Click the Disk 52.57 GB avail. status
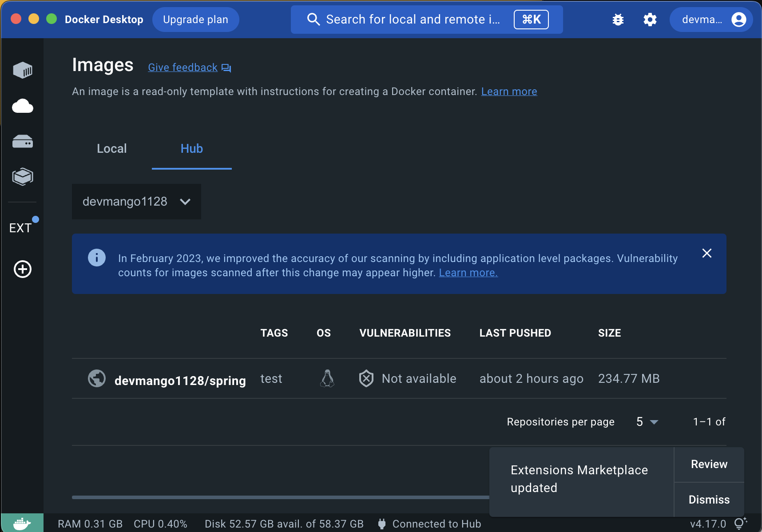The image size is (762, 532). coord(284,524)
